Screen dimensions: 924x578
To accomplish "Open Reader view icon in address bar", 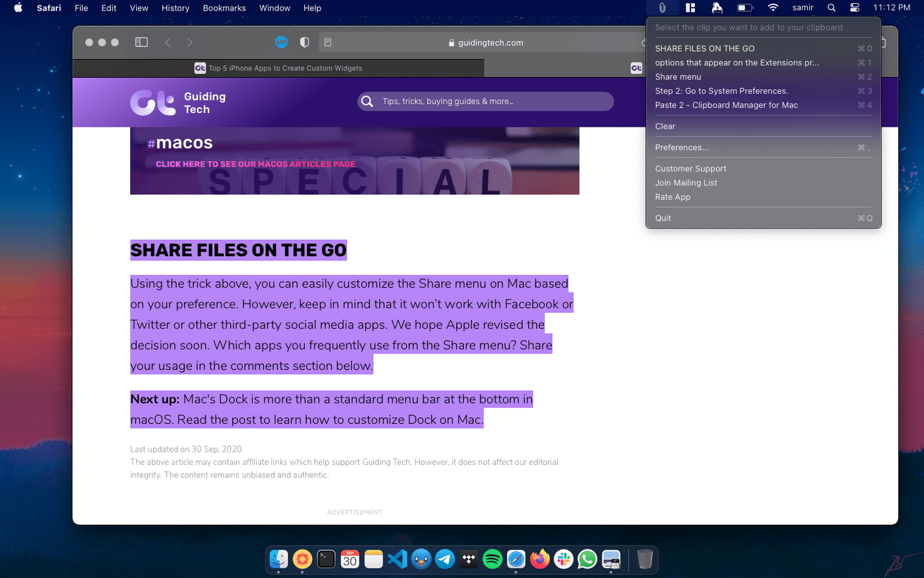I will tap(328, 42).
